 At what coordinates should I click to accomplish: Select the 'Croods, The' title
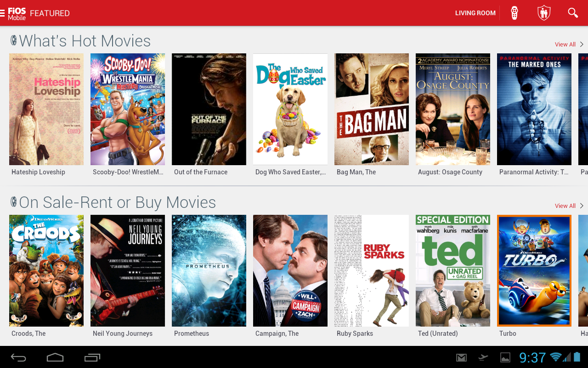click(x=28, y=333)
